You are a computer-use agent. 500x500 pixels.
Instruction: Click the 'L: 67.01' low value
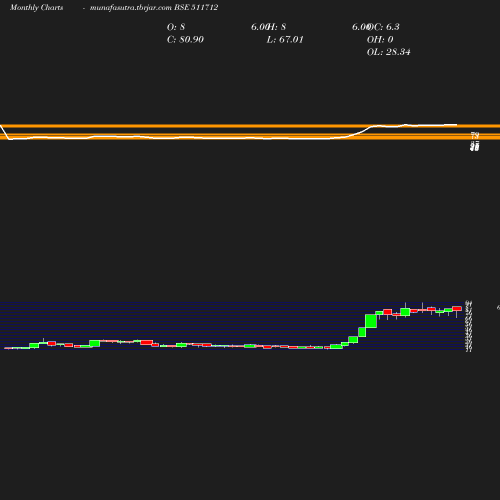(x=285, y=39)
